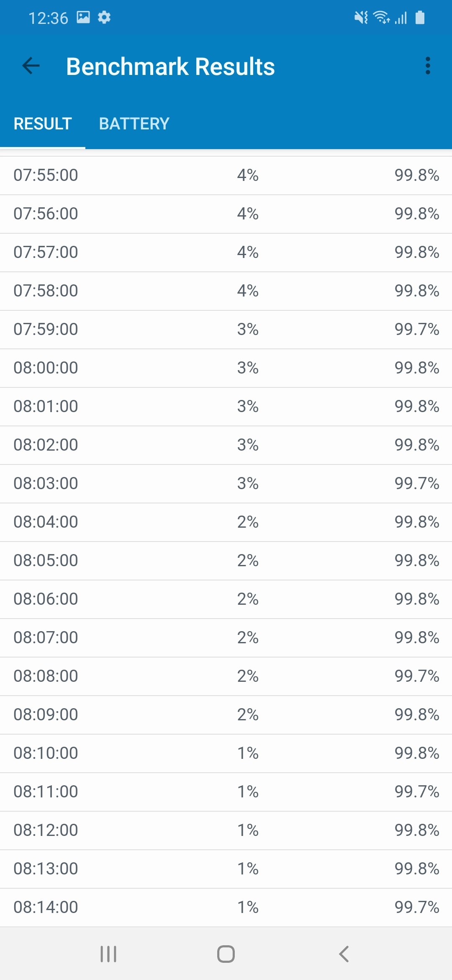Viewport: 452px width, 980px height.
Task: Open recent apps navigation button
Action: tap(108, 954)
